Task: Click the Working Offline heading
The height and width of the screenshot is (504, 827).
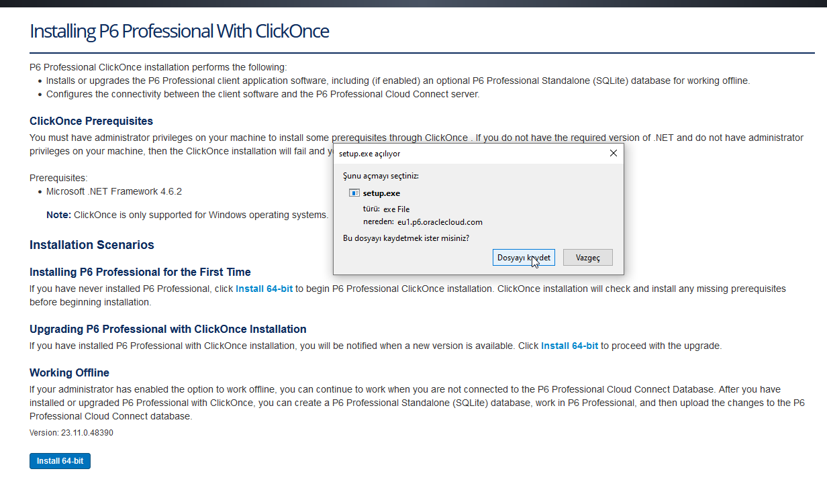Action: pyautogui.click(x=69, y=372)
